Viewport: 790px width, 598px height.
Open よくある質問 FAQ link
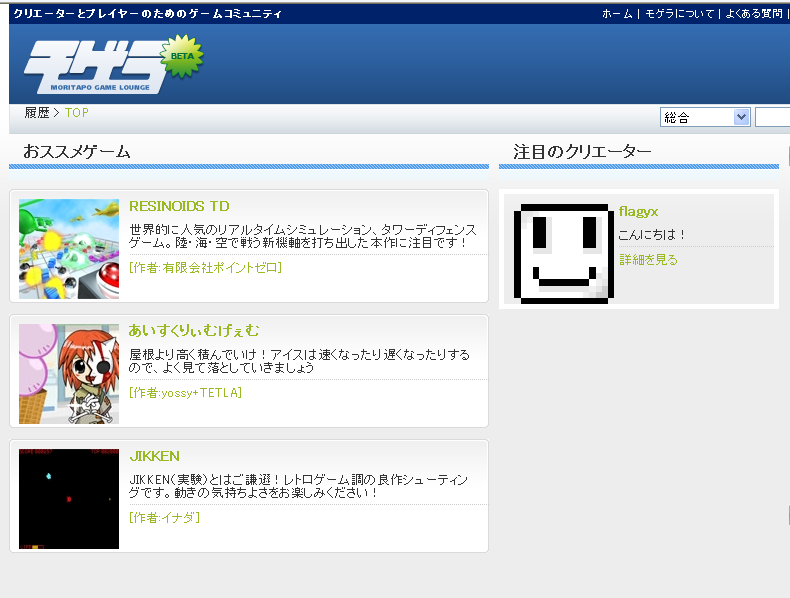(755, 14)
